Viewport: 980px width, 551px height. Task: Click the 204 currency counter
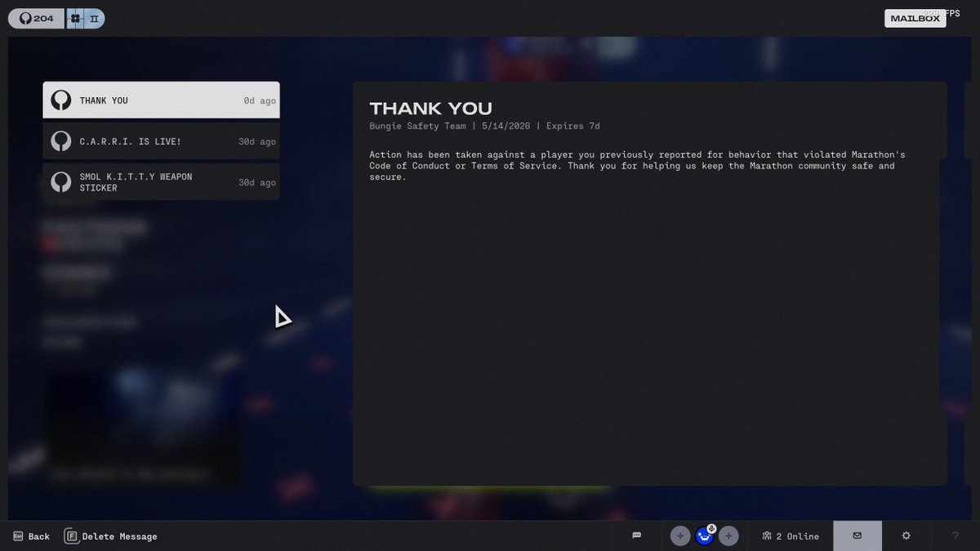(x=36, y=18)
